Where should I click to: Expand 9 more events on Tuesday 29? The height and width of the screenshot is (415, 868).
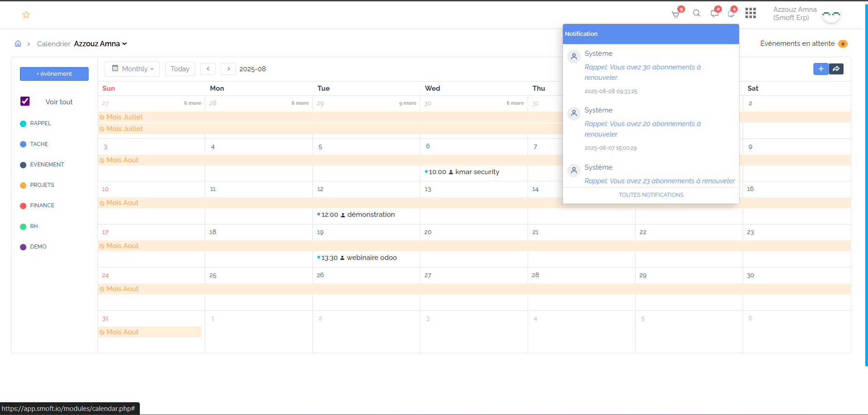[x=408, y=103]
